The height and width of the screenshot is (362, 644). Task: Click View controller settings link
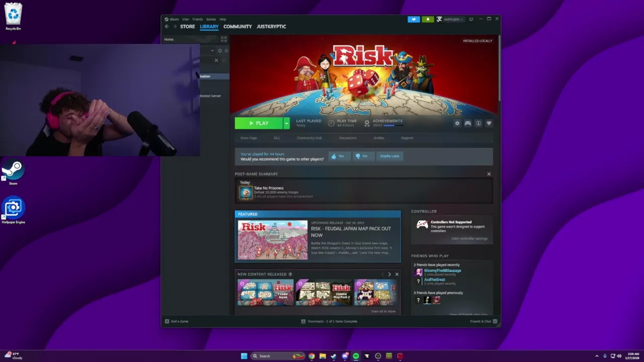click(469, 238)
